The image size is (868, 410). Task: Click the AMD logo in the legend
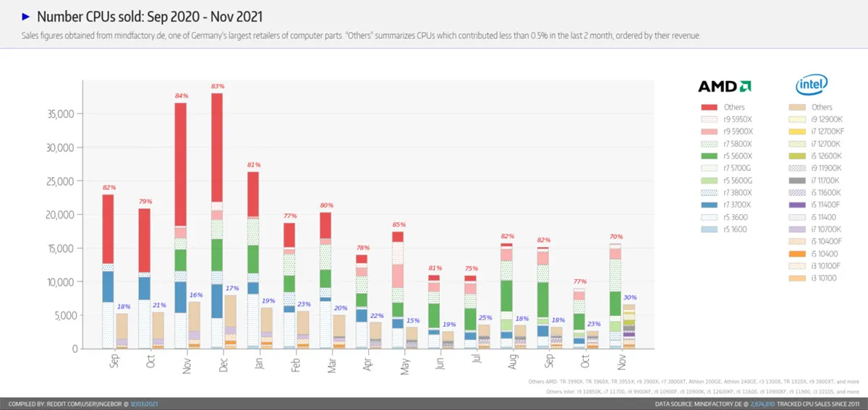click(x=724, y=86)
